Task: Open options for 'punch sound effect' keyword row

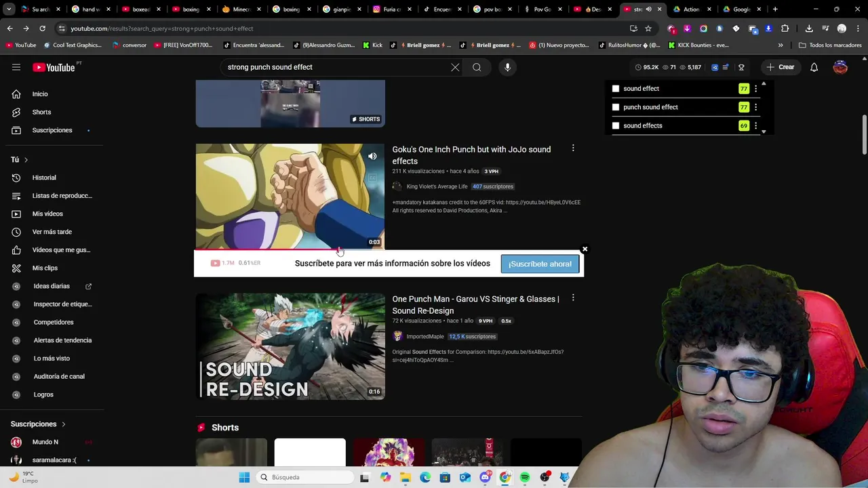Action: [x=755, y=107]
